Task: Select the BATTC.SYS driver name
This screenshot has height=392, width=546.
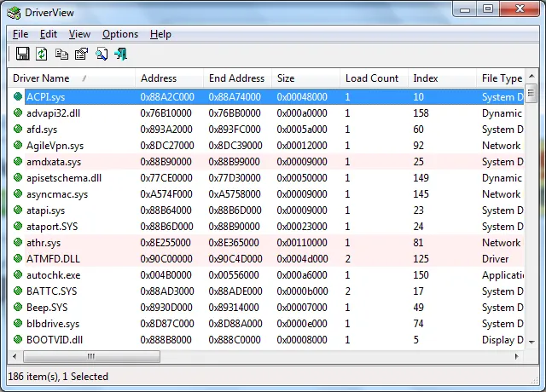Action: [52, 291]
